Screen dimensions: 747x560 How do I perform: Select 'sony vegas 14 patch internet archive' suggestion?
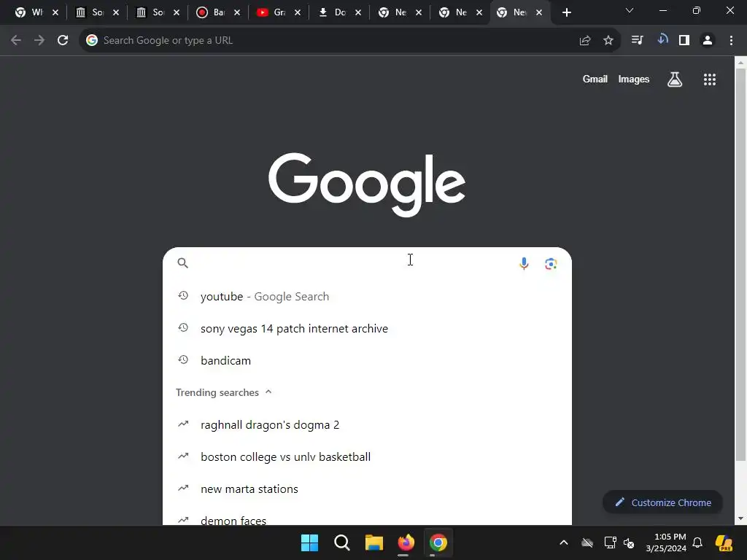click(367, 329)
